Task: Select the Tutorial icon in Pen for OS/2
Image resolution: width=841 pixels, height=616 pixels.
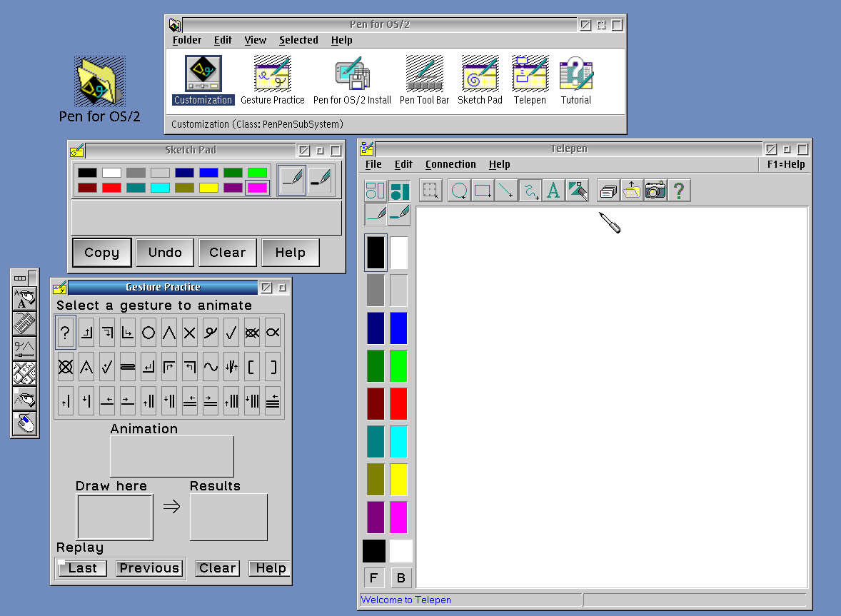Action: 576,81
